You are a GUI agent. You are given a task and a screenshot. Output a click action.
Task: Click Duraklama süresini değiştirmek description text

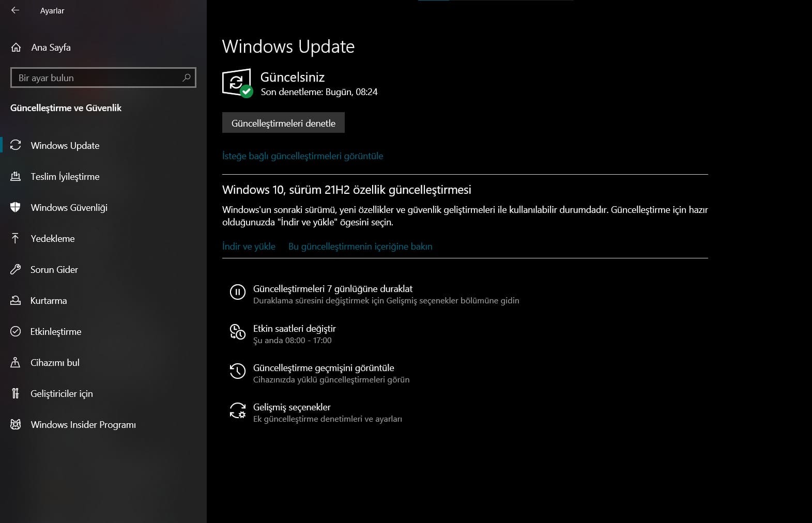pyautogui.click(x=386, y=301)
